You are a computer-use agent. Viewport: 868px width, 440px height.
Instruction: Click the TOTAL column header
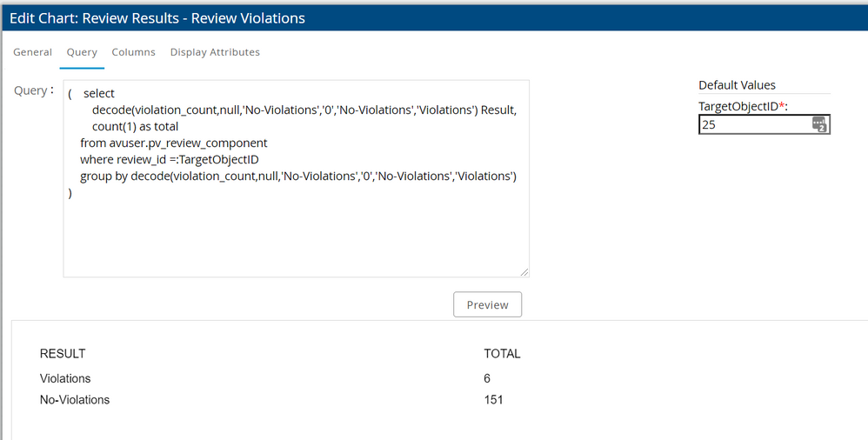[x=502, y=354]
